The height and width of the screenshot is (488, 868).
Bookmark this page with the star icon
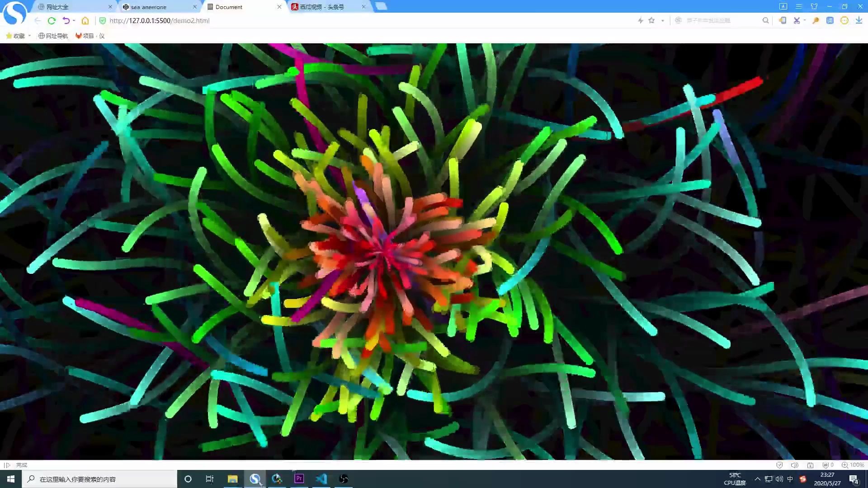[x=651, y=20]
